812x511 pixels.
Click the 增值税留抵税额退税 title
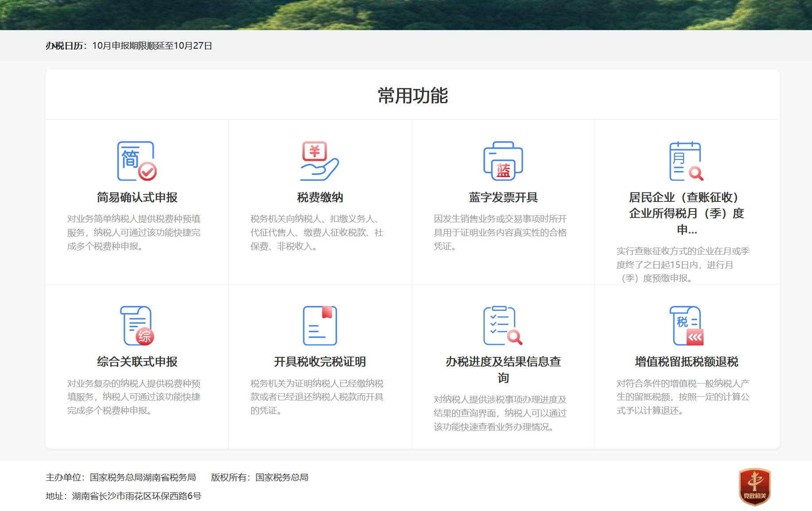686,362
